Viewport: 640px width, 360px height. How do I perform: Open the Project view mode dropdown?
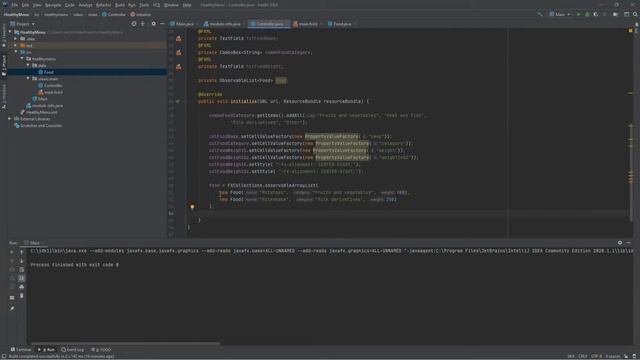(22, 24)
